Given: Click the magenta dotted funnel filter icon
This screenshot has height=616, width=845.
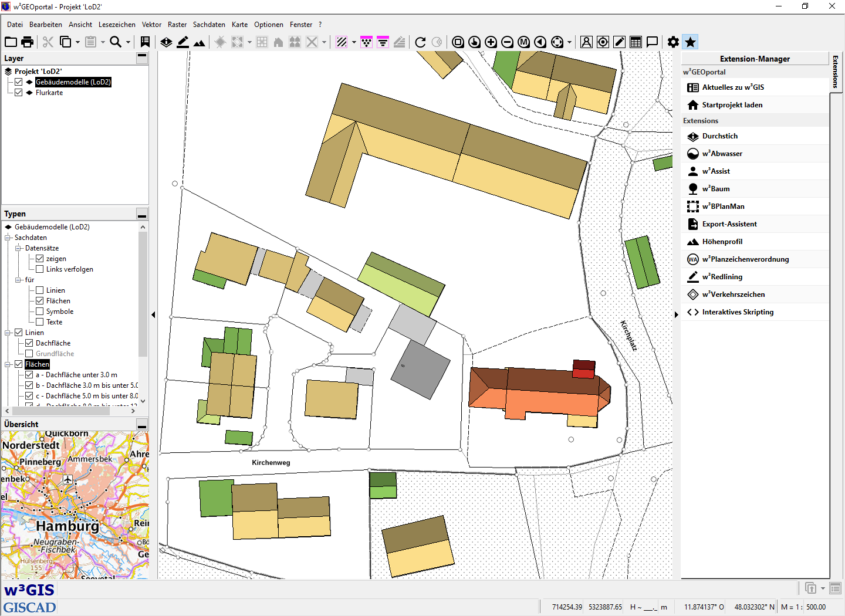Looking at the screenshot, I should pos(367,42).
